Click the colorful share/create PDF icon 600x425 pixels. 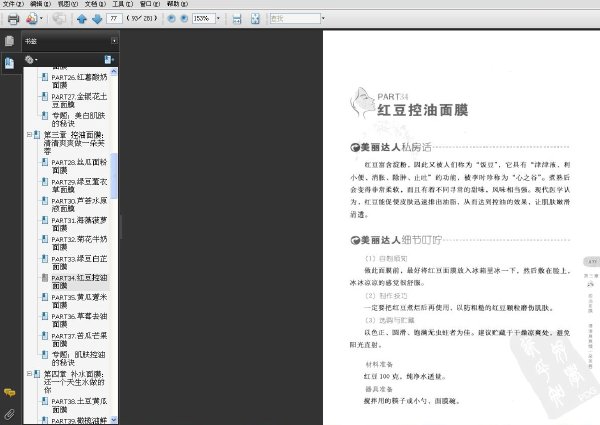click(32, 18)
